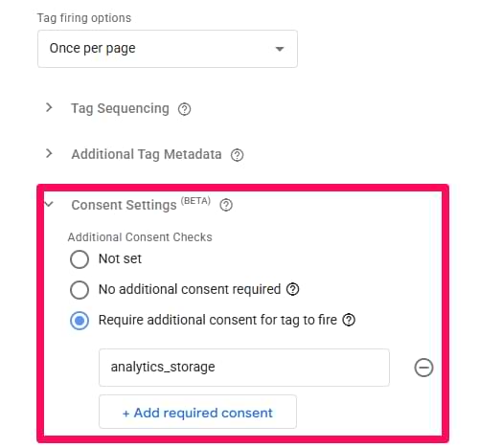Click the Not set label text
This screenshot has width=480, height=448.
pos(120,258)
